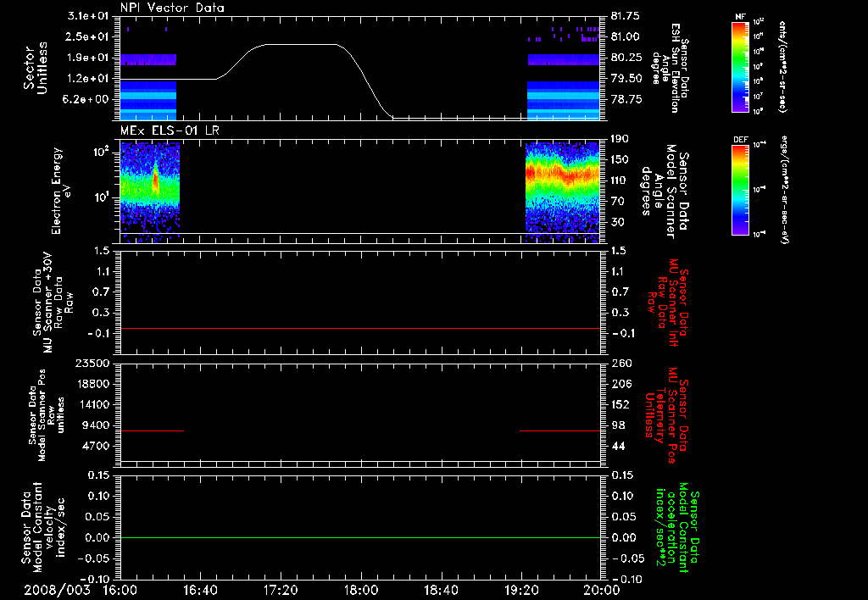
Task: Click the 30 scanner angle tick label
Action: [x=617, y=222]
